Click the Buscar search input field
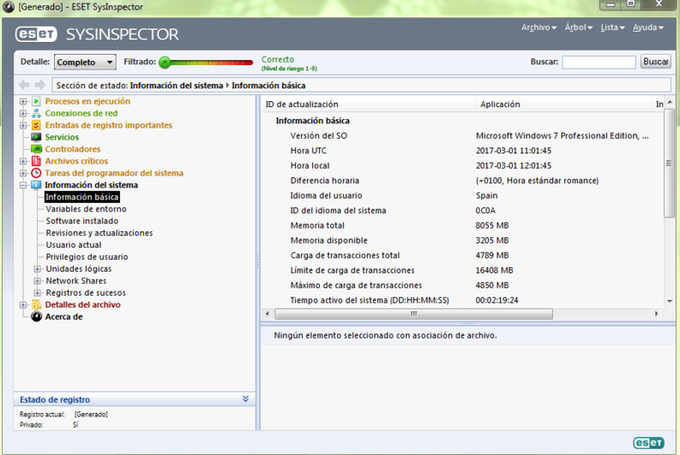 tap(598, 62)
